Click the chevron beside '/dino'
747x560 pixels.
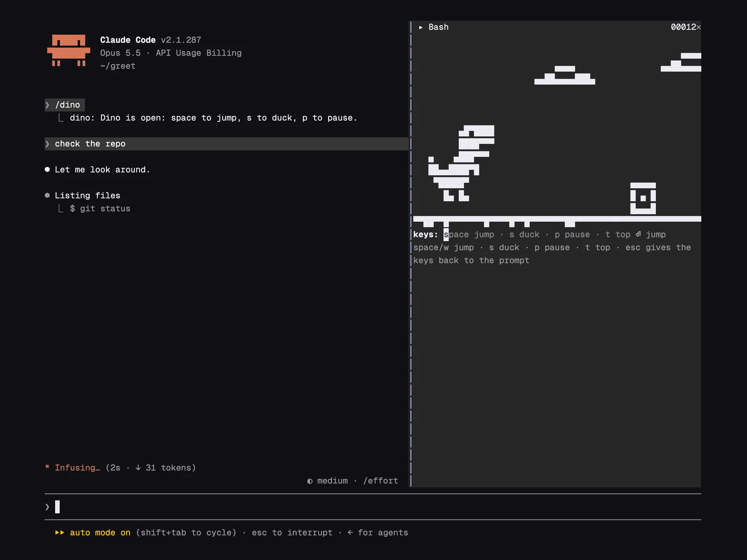47,105
